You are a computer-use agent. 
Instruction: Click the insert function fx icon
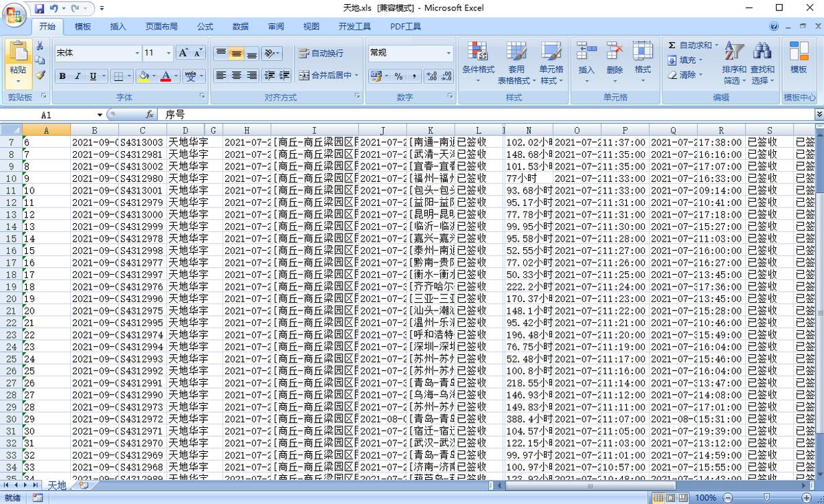point(150,115)
